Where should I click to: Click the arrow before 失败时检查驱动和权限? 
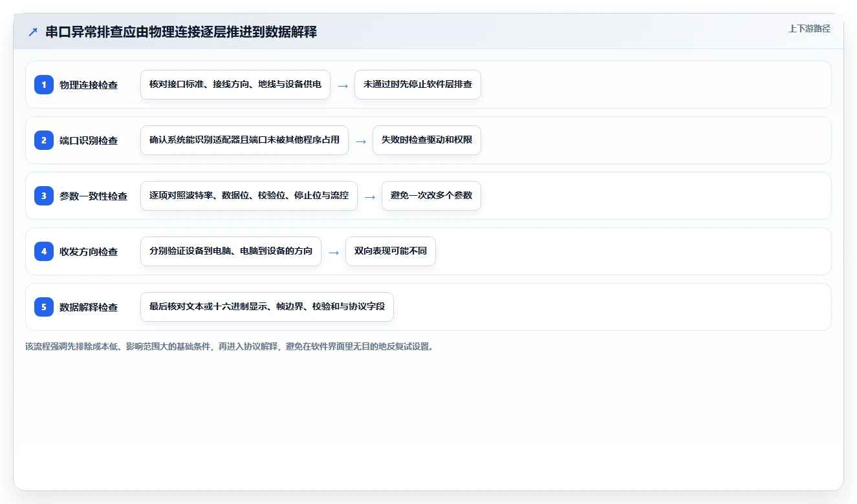[361, 141]
